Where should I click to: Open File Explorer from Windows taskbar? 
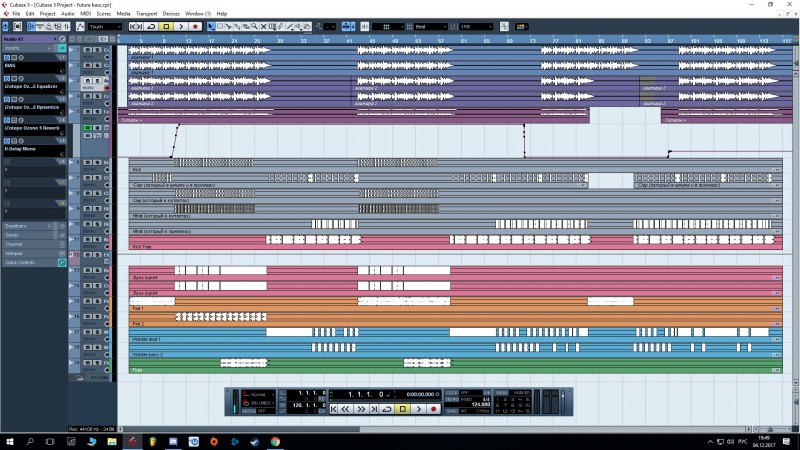[112, 441]
